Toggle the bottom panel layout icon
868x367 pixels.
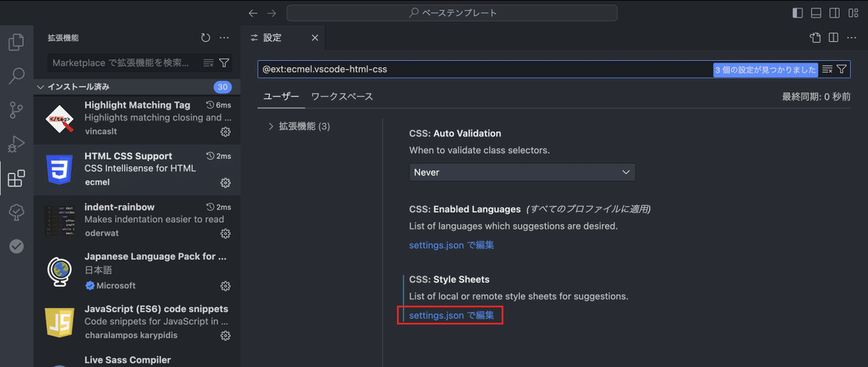tap(817, 13)
